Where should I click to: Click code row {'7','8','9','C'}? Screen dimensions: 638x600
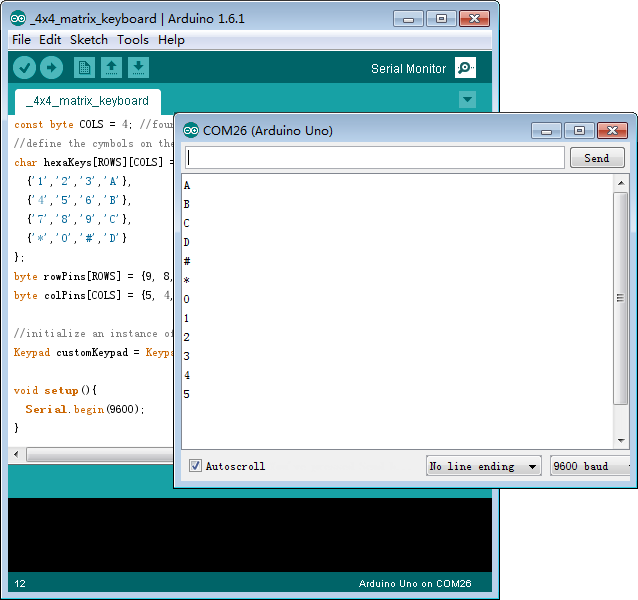(x=79, y=219)
